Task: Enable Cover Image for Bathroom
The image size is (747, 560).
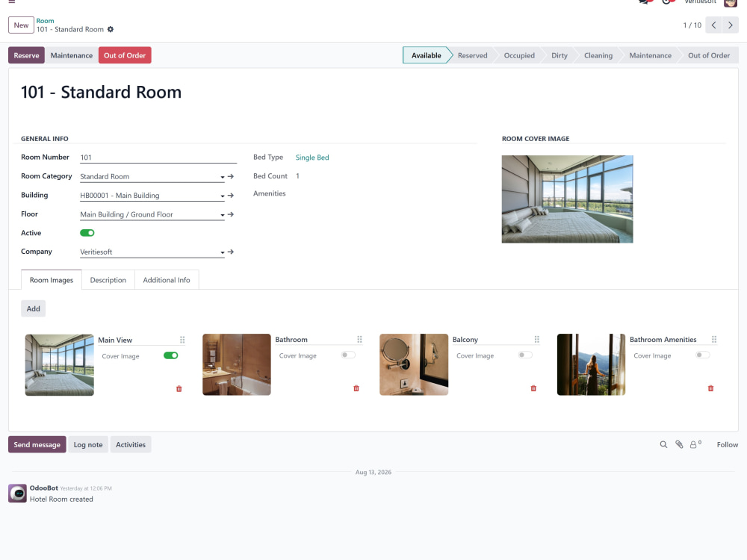Action: (348, 355)
